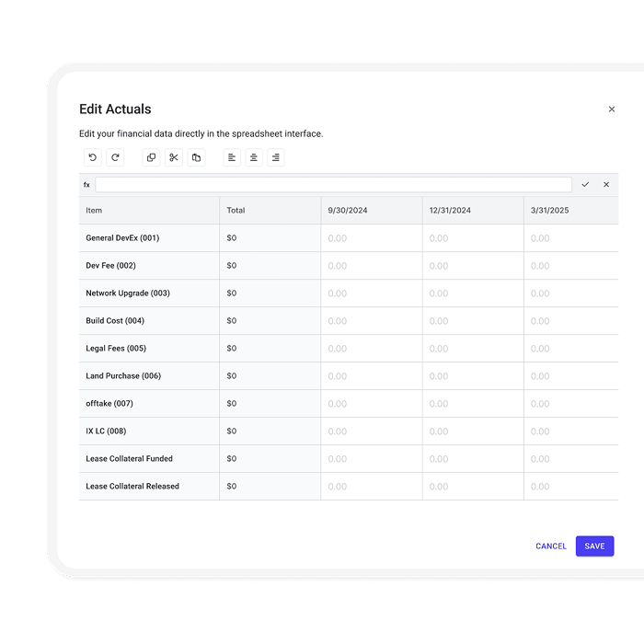Viewport: 644px width, 644px height.
Task: Edit Legal Fees 12/31/2024 cell
Action: [473, 349]
